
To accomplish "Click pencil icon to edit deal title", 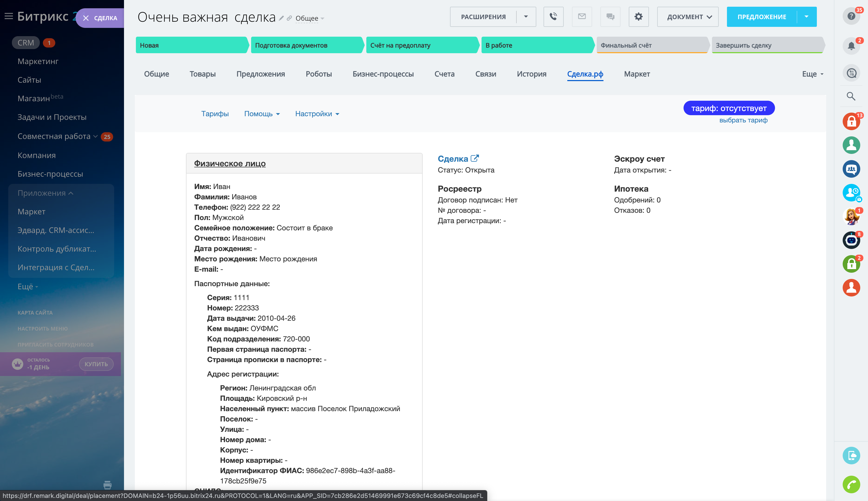I will click(282, 18).
